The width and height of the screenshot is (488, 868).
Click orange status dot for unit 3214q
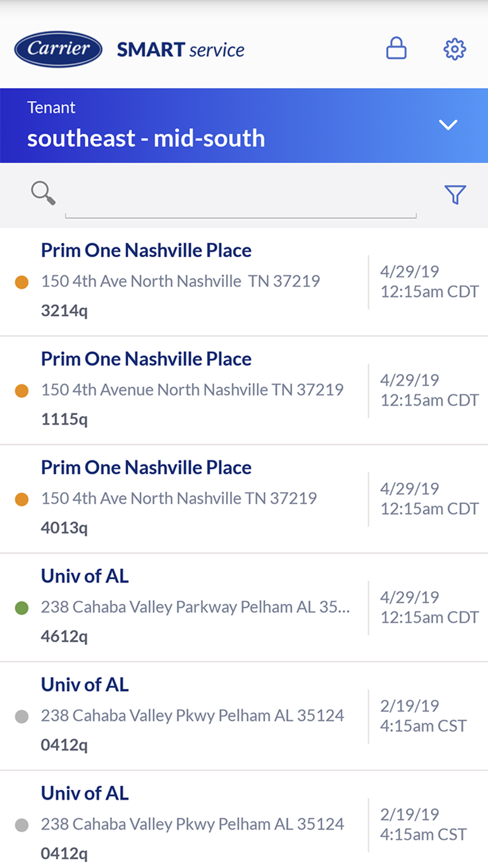click(22, 282)
